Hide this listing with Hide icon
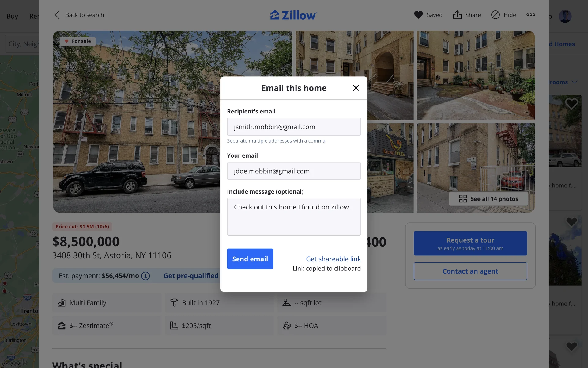 [495, 15]
